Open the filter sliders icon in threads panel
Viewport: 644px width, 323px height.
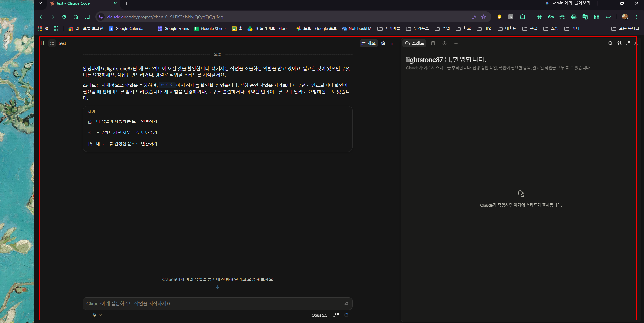(x=619, y=43)
